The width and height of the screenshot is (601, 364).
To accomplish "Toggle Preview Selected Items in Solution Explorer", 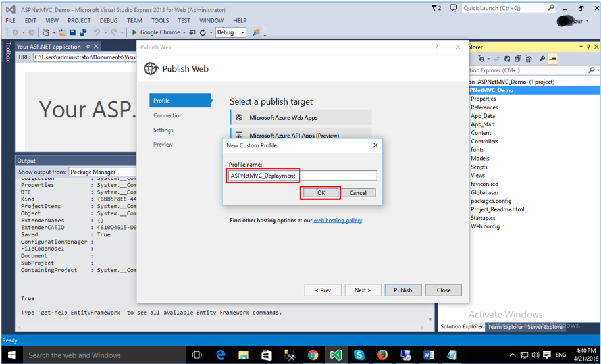I will click(552, 59).
